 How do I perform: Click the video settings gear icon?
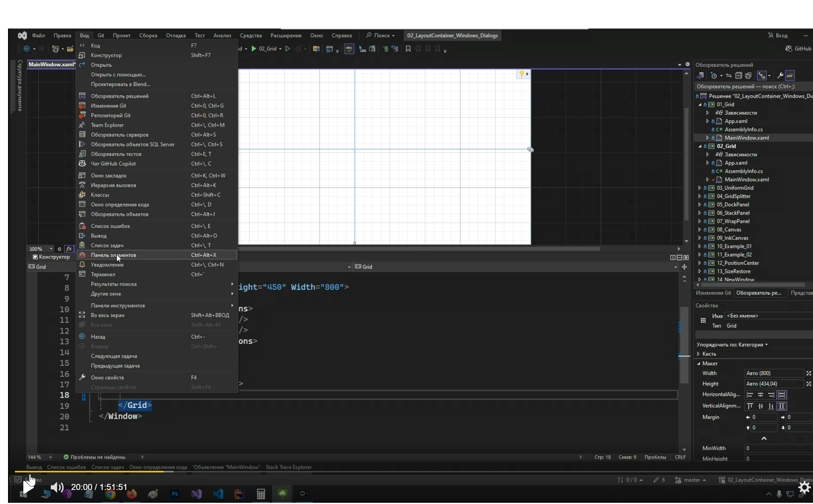tap(804, 488)
